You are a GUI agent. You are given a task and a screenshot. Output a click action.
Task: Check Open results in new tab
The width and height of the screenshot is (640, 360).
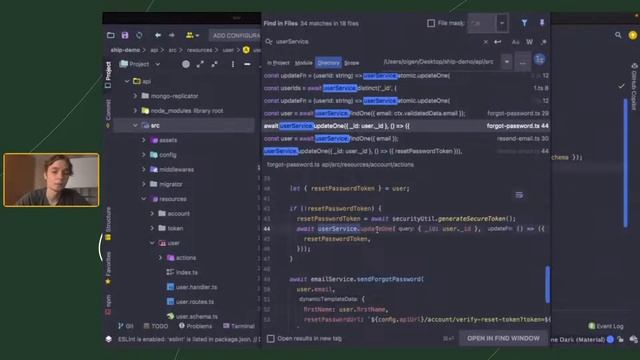pyautogui.click(x=270, y=338)
